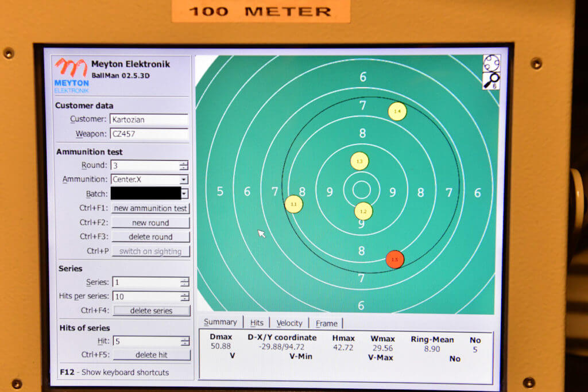Screen dimensions: 588x392
Task: Select shot marker 1.2 below center
Action: 362,211
